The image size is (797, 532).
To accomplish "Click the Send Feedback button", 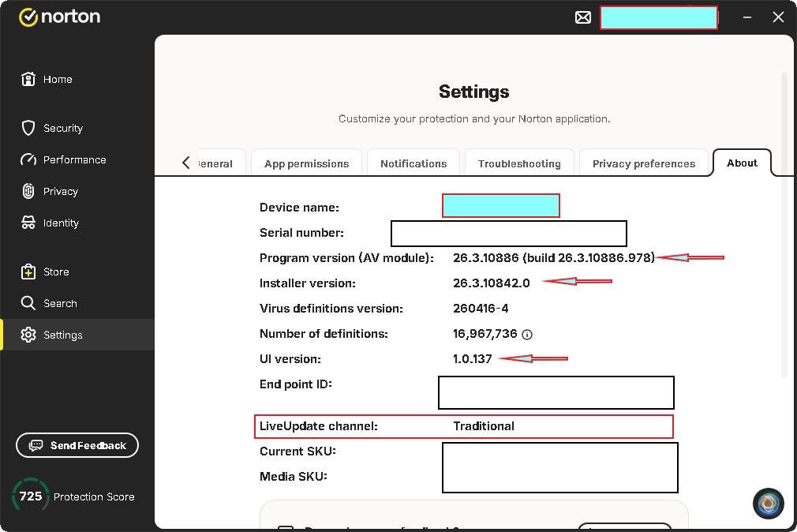I will point(77,445).
